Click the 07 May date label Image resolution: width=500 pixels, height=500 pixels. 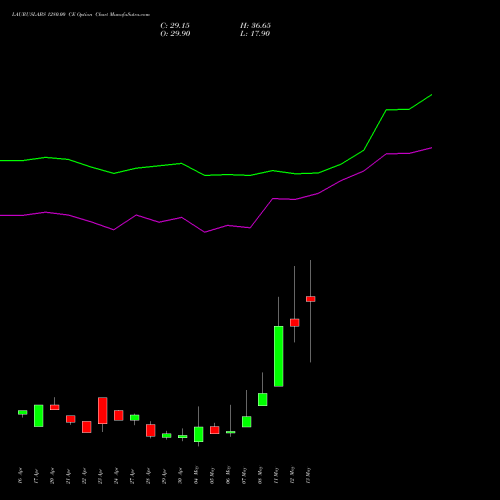(244, 475)
